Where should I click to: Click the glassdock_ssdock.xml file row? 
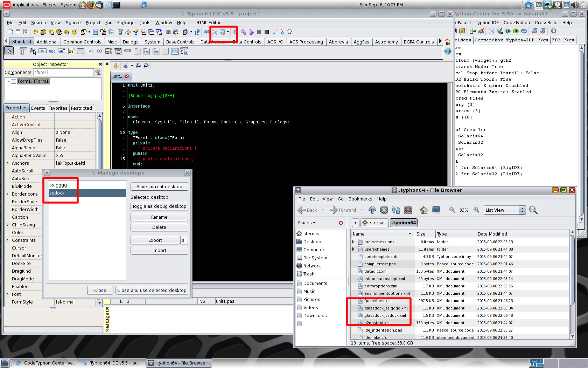[x=460, y=315]
